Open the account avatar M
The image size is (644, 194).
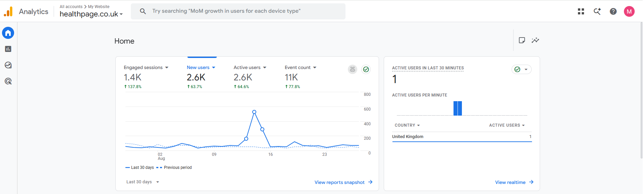tap(629, 11)
